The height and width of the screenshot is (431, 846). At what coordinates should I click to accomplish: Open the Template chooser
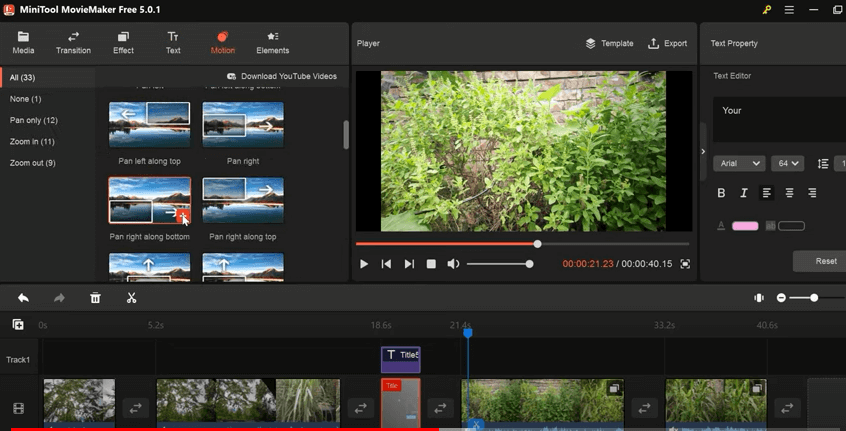coord(610,44)
